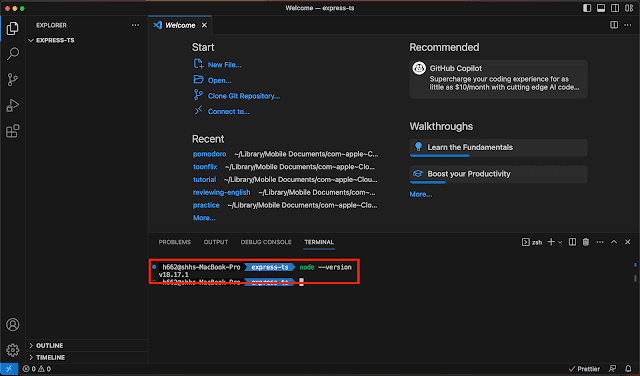Split the editor to the right

(614, 25)
